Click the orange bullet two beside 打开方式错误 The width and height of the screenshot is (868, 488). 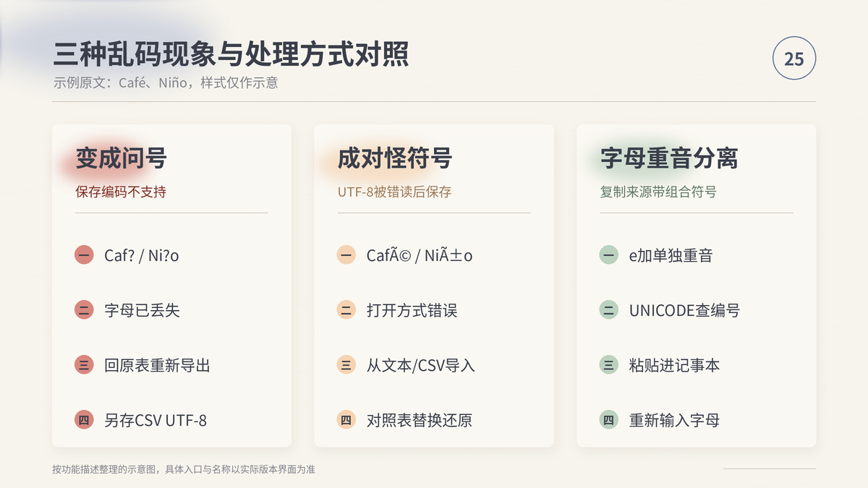[346, 310]
